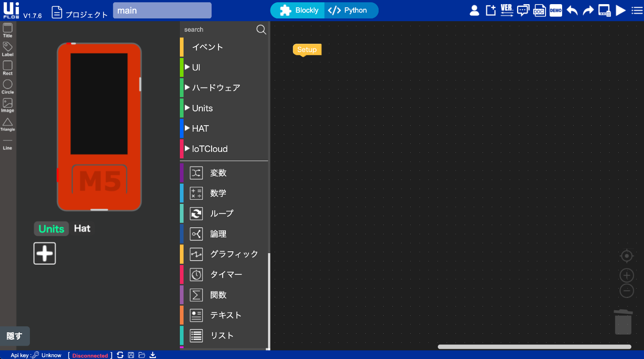Viewport: 644px width, 359px height.
Task: Click the UiFlow logo
Action: [x=11, y=11]
